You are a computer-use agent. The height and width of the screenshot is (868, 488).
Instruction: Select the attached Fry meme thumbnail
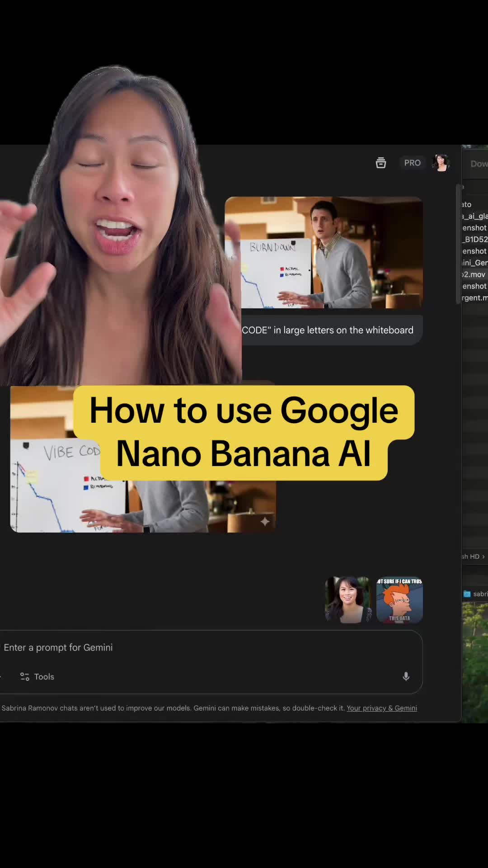tap(399, 600)
